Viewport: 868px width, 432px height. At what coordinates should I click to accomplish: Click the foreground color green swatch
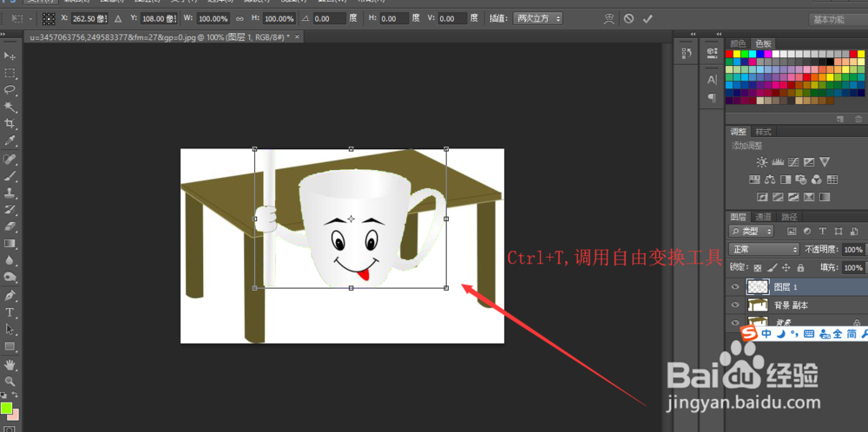[x=6, y=409]
